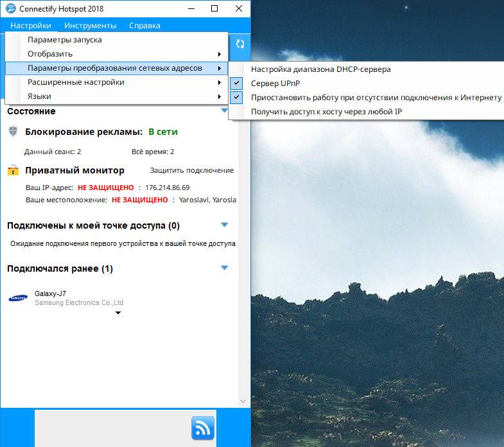Viewport: 504px width, 447px height.
Task: Click the Connectify logo in title bar
Action: tap(11, 8)
